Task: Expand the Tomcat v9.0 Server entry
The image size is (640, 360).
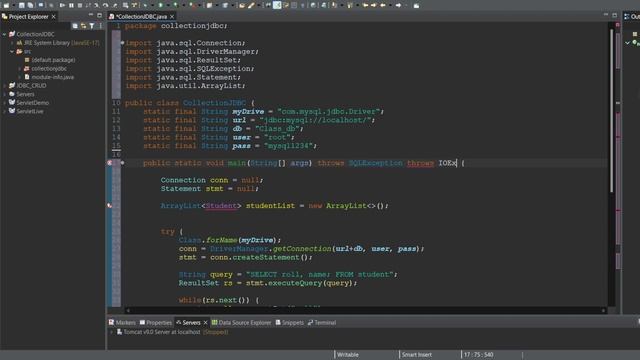Action: point(111,332)
